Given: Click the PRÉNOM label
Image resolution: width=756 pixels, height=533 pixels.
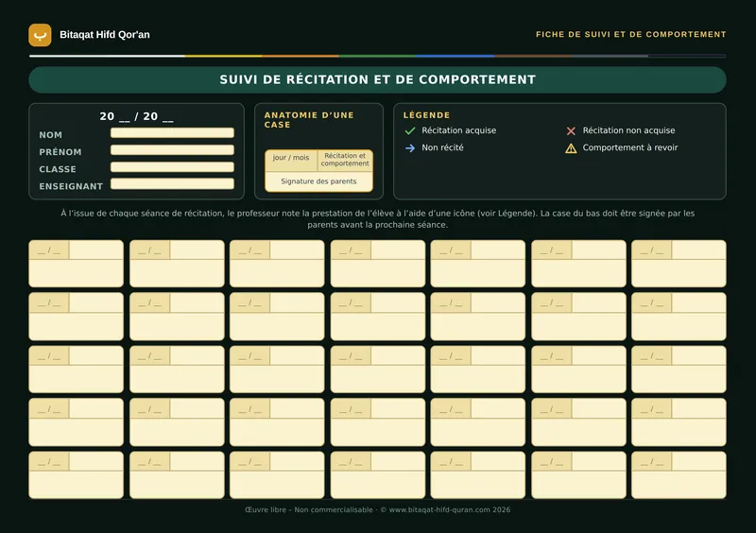Looking at the screenshot, I should pos(60,152).
